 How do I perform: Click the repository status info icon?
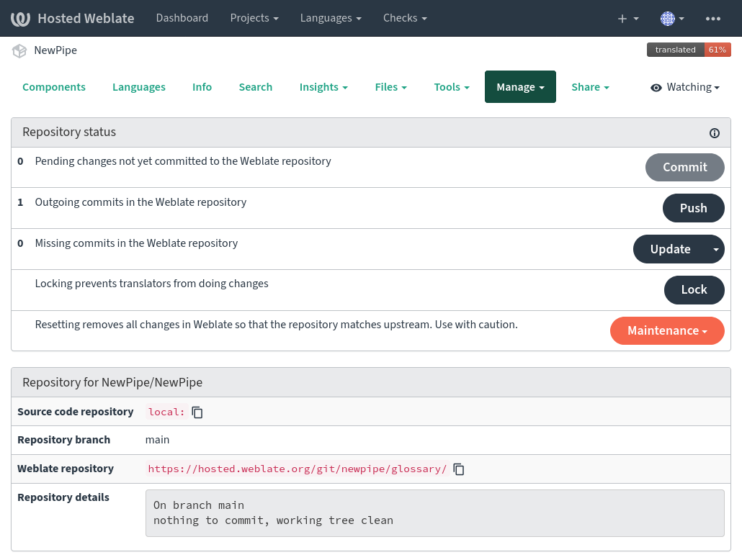click(715, 133)
